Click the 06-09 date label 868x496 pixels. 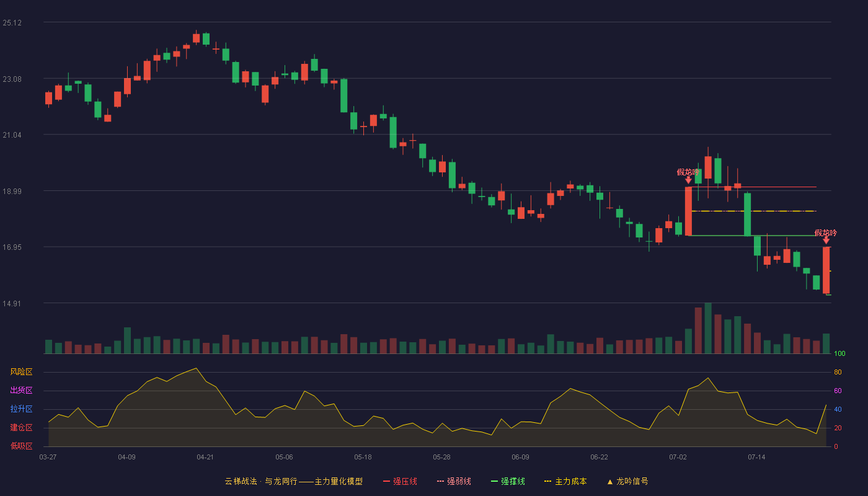click(x=520, y=457)
